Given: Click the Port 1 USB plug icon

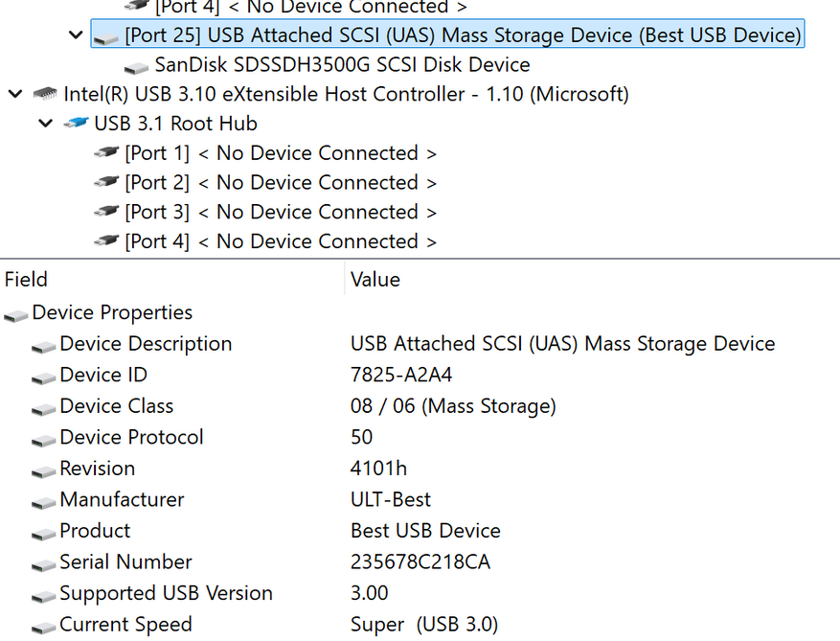Looking at the screenshot, I should point(106,153).
